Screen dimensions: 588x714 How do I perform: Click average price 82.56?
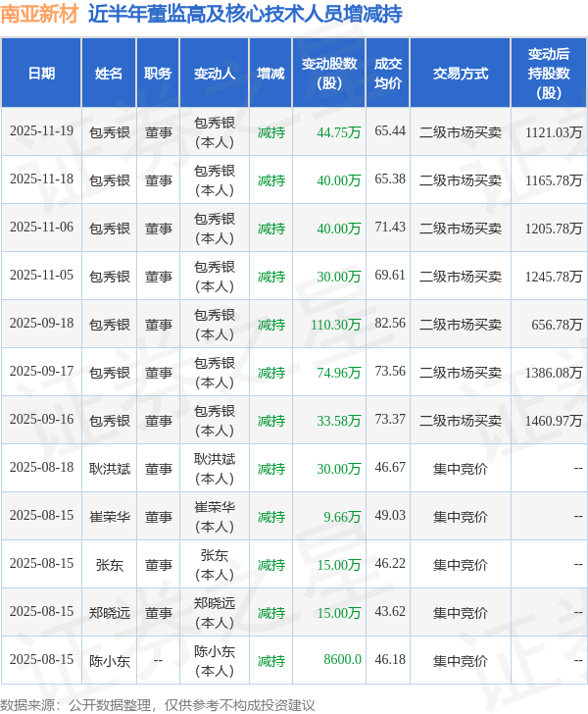[x=390, y=324]
